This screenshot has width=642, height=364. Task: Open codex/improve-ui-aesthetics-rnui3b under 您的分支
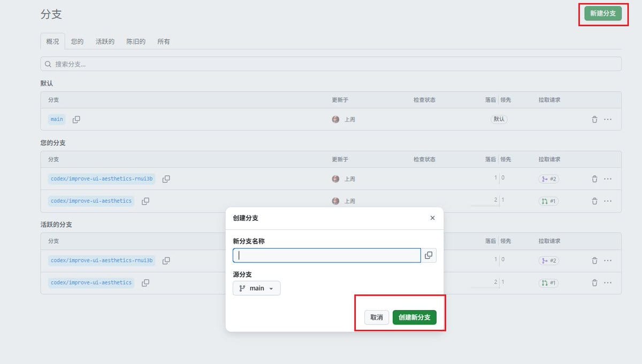[102, 179]
